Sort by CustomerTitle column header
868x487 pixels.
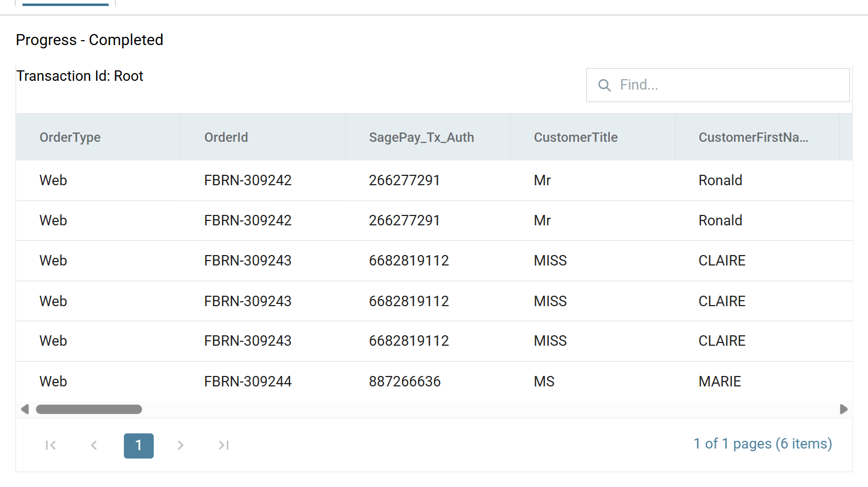tap(593, 137)
